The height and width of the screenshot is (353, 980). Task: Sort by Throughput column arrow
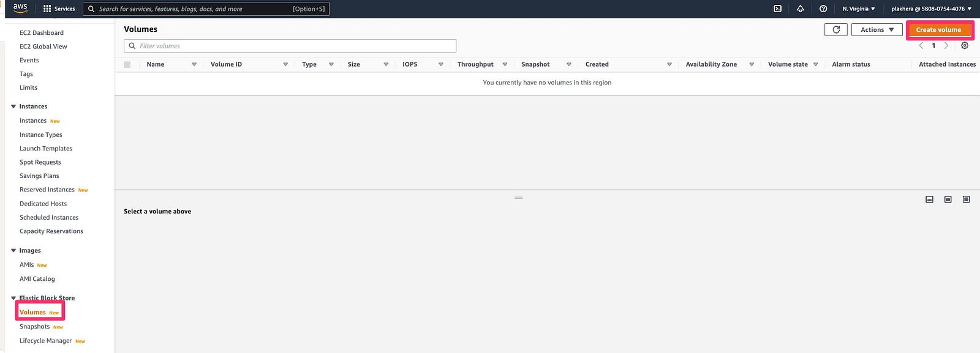pos(505,64)
